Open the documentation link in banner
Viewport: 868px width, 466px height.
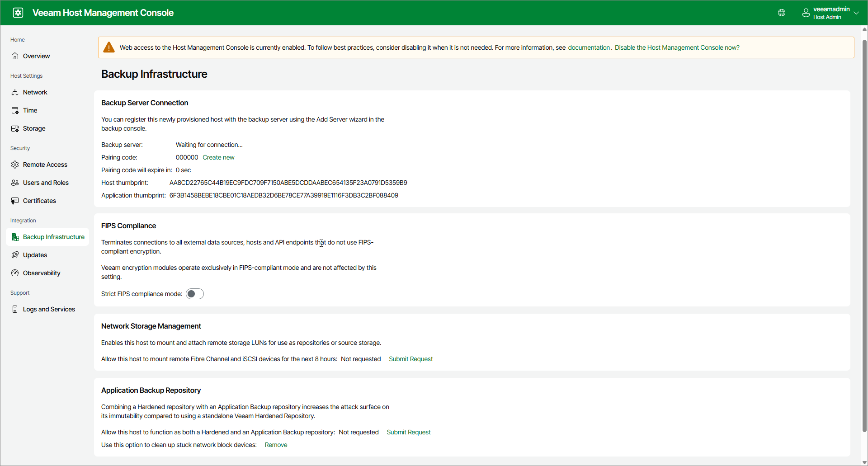point(589,47)
